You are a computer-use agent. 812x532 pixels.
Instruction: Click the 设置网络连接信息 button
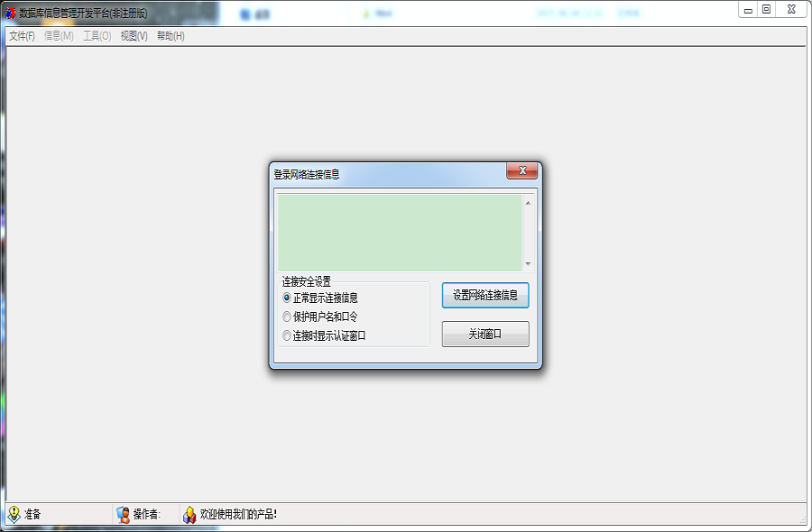pyautogui.click(x=485, y=295)
